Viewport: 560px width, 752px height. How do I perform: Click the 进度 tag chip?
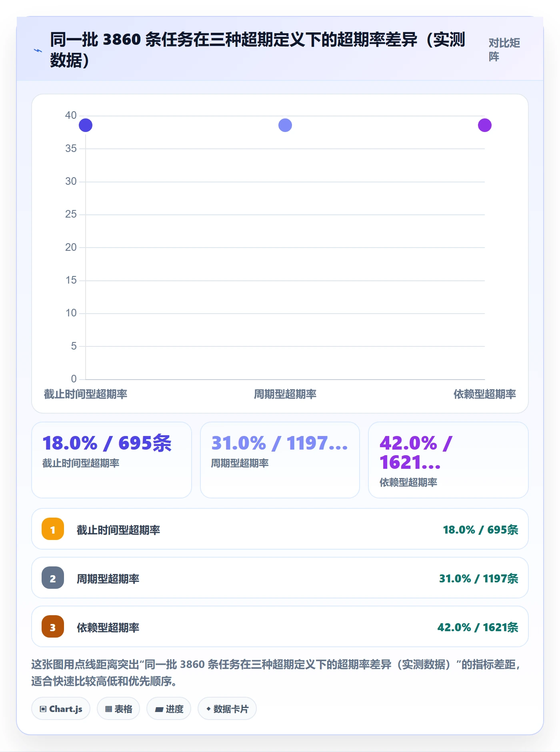pos(169,709)
